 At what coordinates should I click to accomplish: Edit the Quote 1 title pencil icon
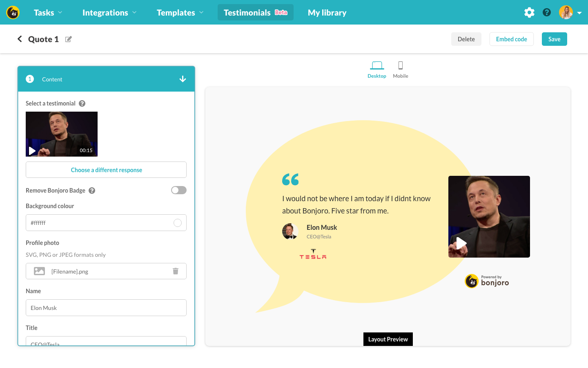coord(69,39)
